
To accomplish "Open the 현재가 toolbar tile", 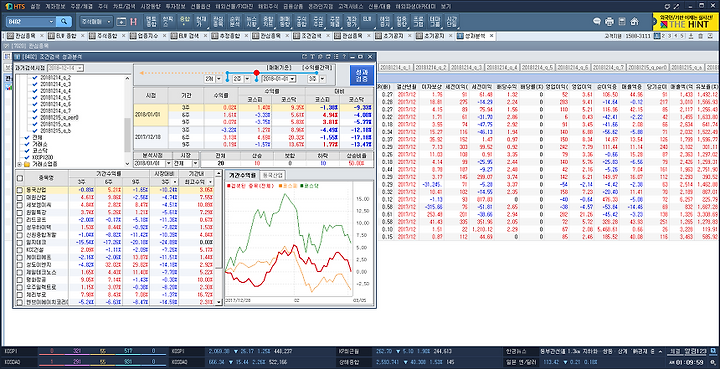I will coord(201,21).
